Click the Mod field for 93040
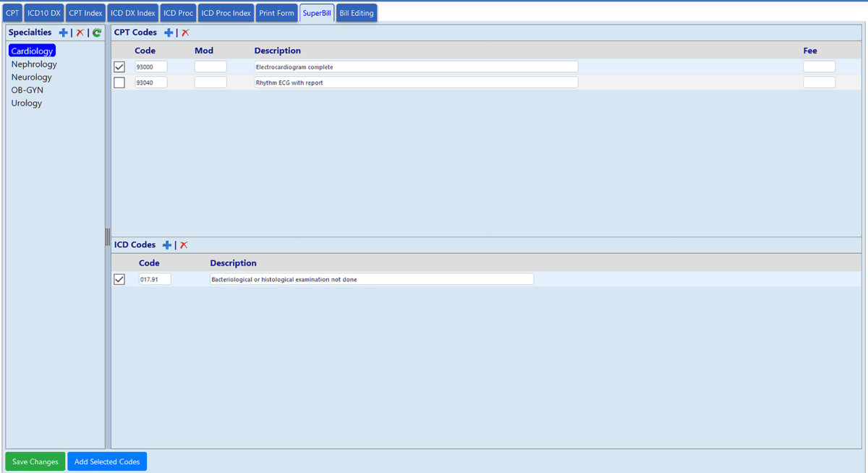868x473 pixels. (210, 82)
